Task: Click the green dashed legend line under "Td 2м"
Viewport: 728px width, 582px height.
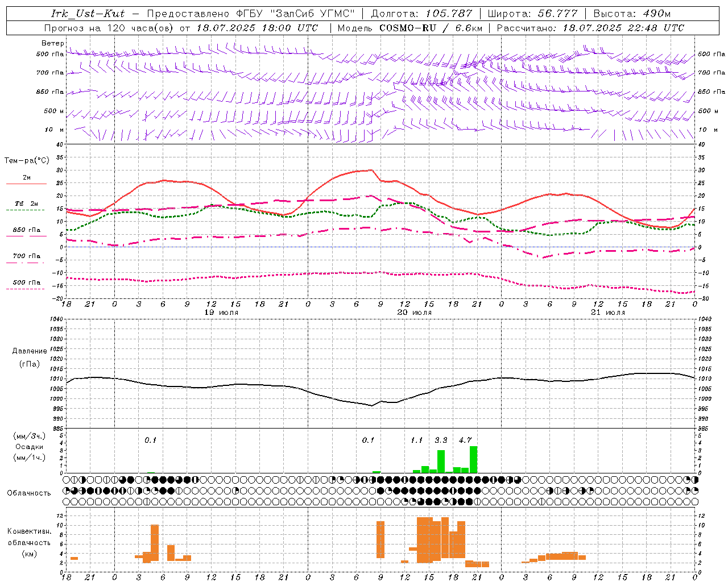Action: 26,210
